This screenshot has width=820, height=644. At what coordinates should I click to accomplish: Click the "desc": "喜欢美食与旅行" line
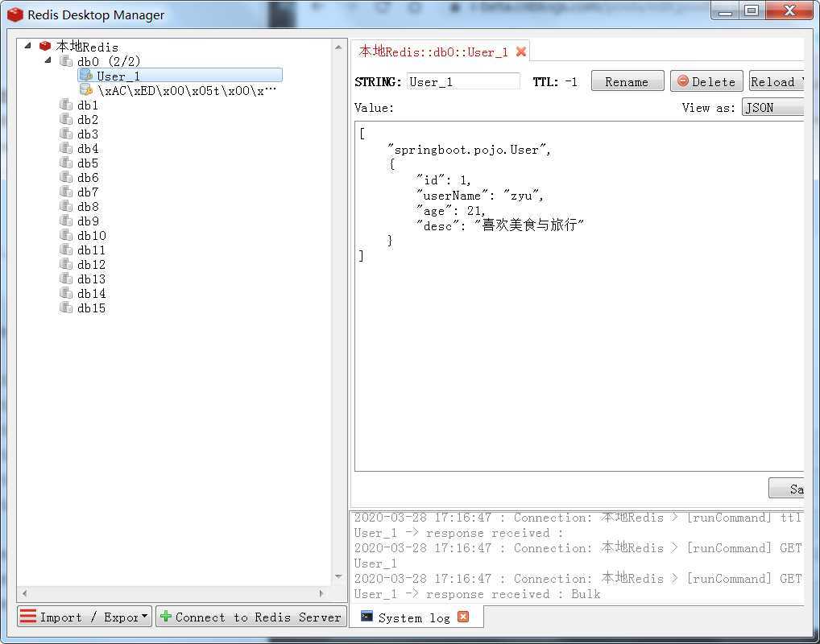pyautogui.click(x=500, y=225)
